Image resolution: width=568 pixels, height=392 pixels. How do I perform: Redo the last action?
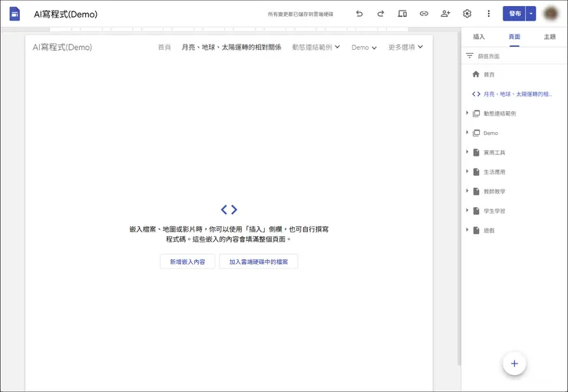tap(381, 14)
